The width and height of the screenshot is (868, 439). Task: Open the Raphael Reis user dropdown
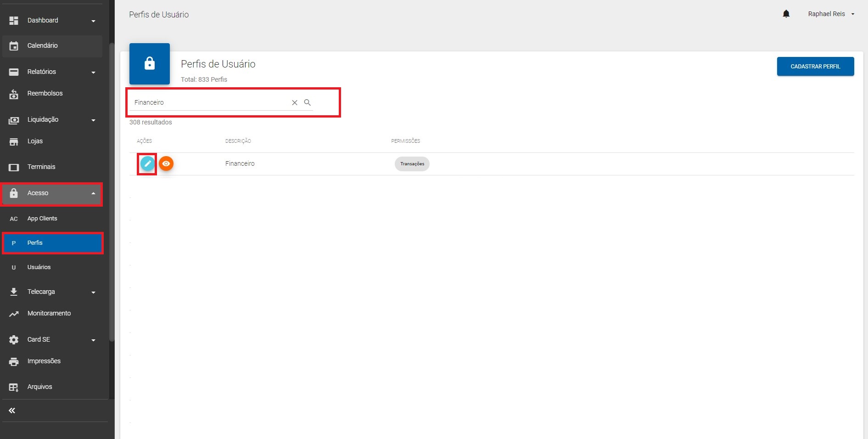click(x=831, y=14)
